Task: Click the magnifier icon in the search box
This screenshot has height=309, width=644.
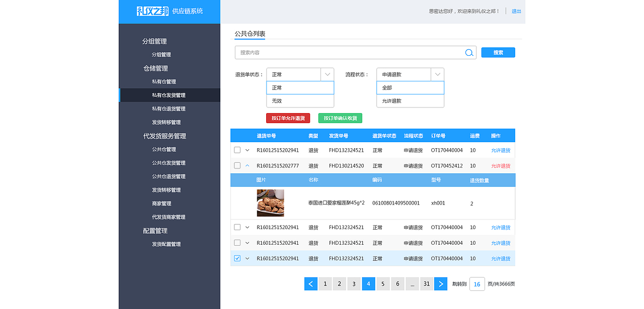Action: coord(469,53)
